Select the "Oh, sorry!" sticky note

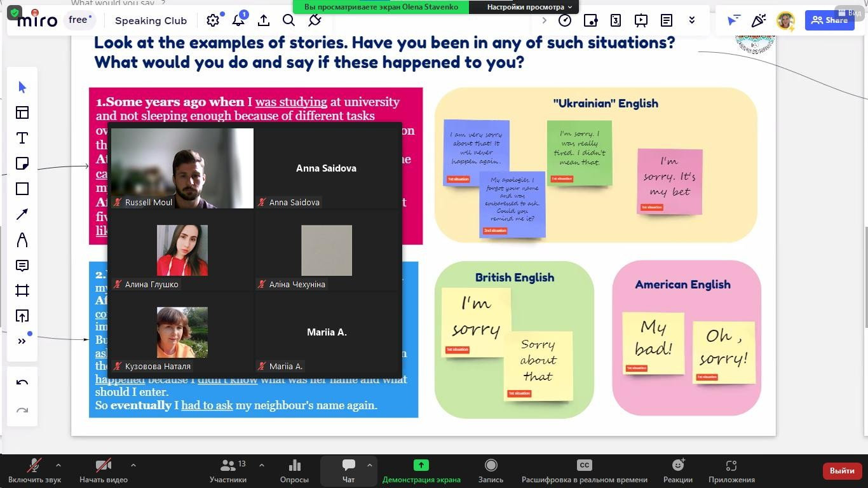pos(724,351)
